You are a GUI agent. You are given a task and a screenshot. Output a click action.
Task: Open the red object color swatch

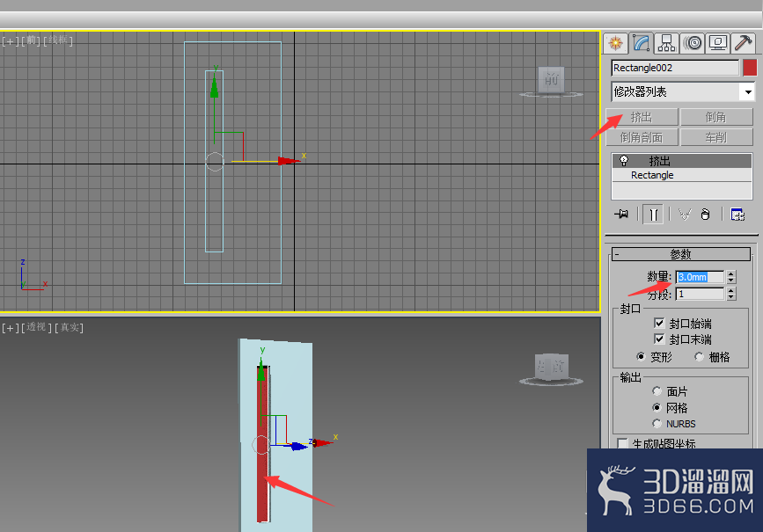750,68
